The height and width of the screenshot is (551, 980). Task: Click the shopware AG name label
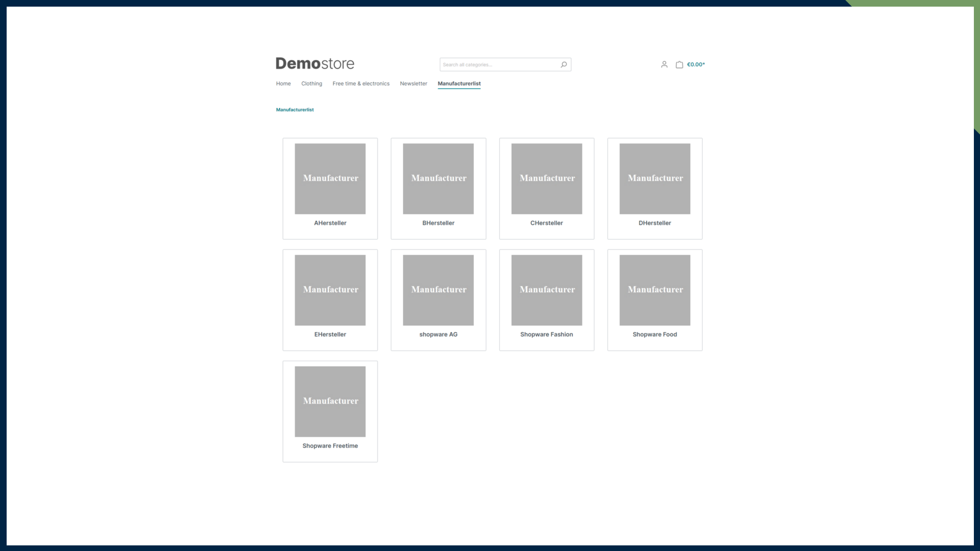pos(438,335)
